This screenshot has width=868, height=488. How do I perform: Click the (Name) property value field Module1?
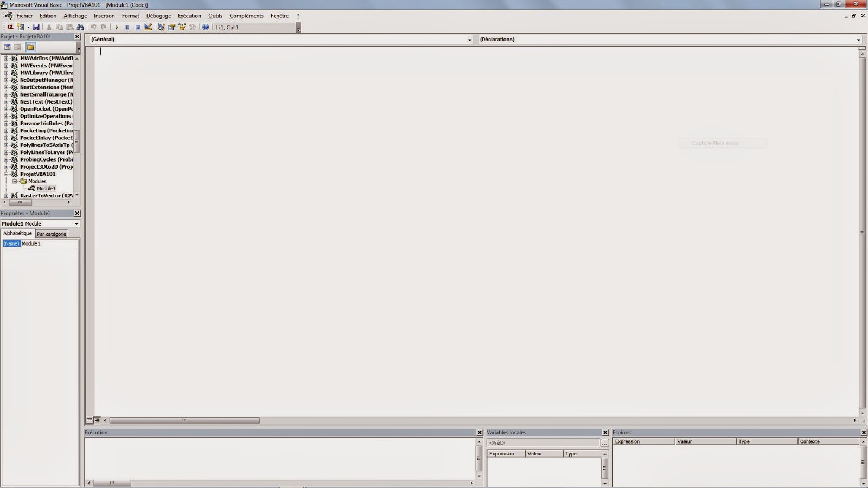[x=49, y=243]
